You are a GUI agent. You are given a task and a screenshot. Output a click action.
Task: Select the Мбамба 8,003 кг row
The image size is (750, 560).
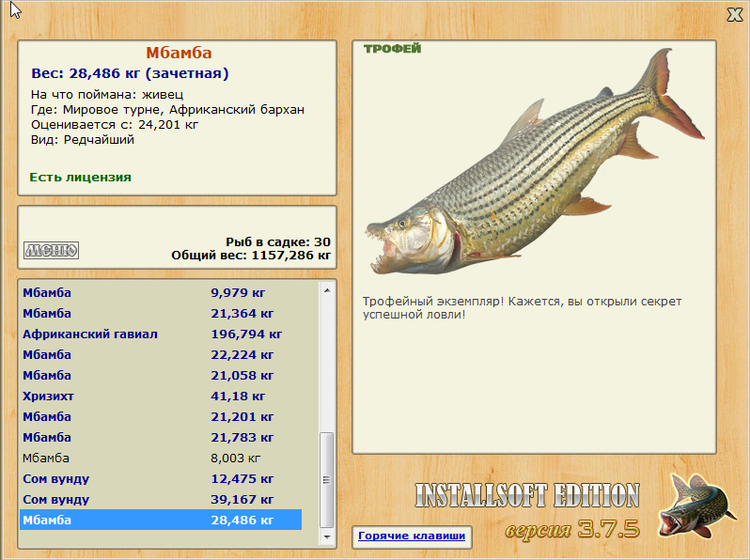click(161, 459)
